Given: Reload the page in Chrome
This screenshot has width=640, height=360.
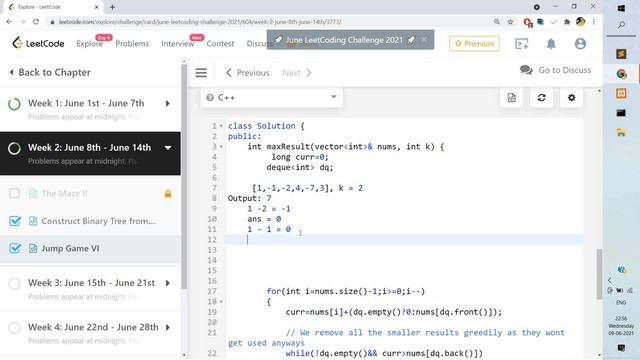Looking at the screenshot, I should tap(36, 22).
